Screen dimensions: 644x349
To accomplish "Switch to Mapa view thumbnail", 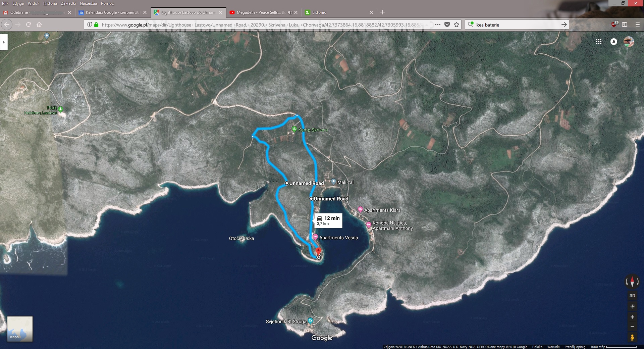I will [x=20, y=329].
